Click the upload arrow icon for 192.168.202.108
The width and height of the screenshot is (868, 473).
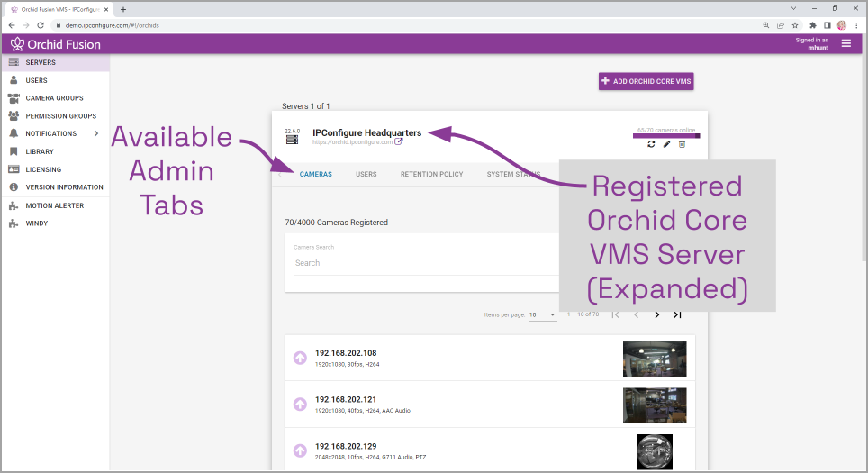click(x=300, y=358)
